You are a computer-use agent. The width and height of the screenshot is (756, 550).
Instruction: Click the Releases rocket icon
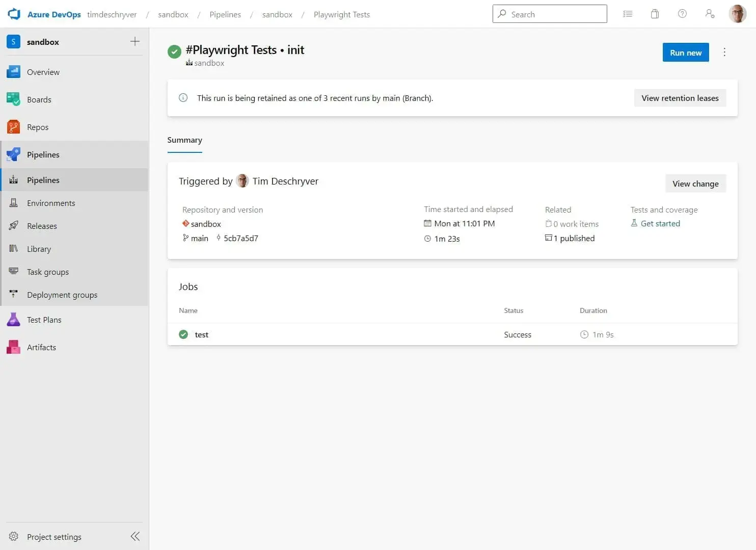click(14, 226)
